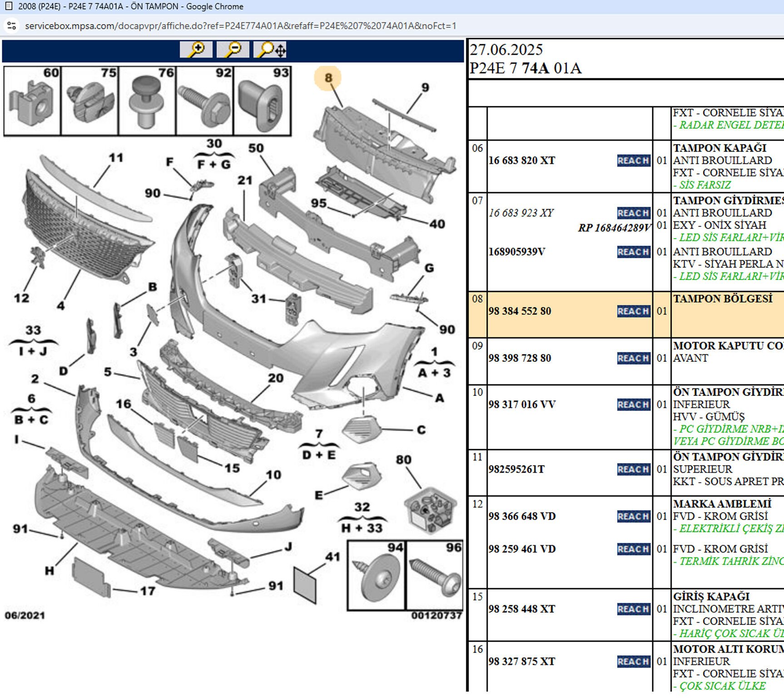Click the GİRİŞ KAPAĞI heading in row 15

(711, 597)
